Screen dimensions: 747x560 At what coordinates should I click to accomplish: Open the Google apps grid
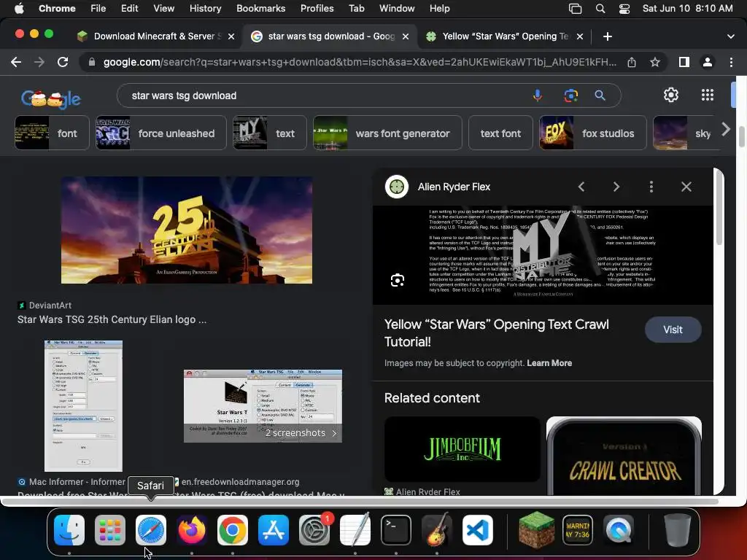coord(708,96)
